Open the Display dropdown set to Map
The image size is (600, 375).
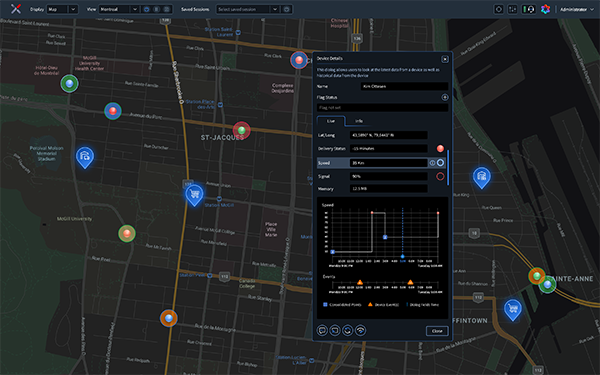62,9
